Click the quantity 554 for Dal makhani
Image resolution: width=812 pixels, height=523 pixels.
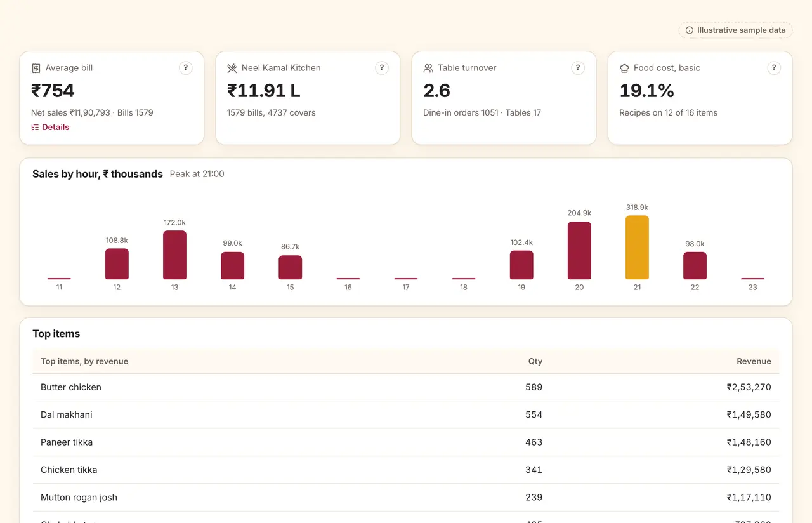534,414
